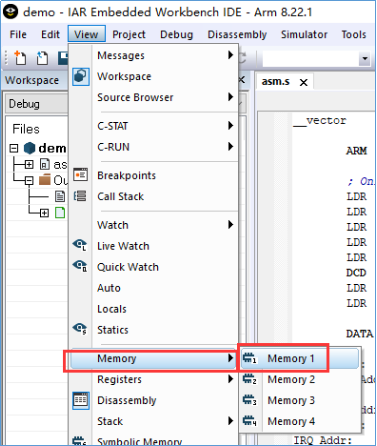The width and height of the screenshot is (377, 446).
Task: Expand the asm file tree node
Action: tap(29, 164)
